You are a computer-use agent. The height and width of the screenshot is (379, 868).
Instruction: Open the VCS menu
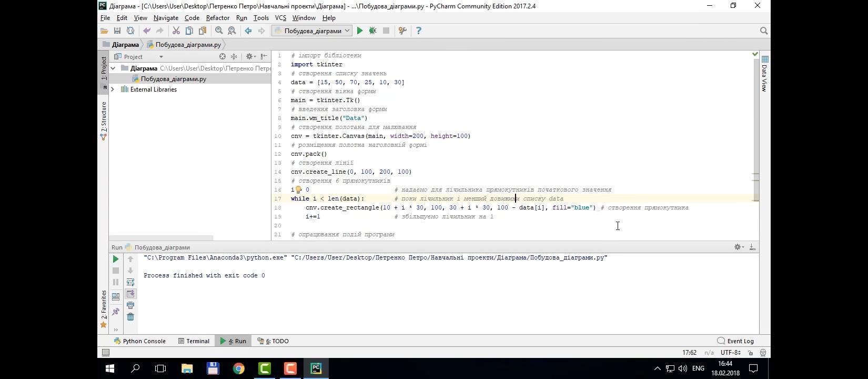pyautogui.click(x=280, y=18)
